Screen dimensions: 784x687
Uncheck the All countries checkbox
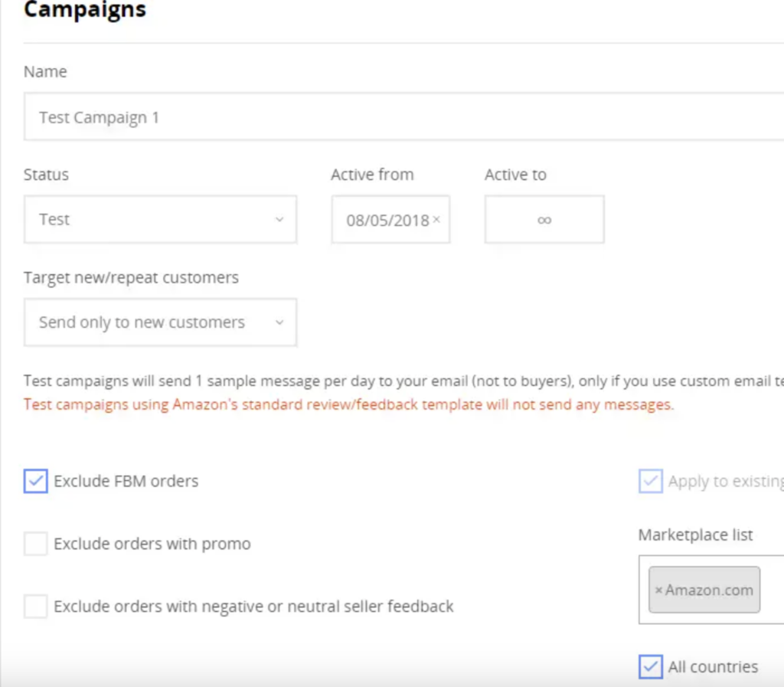click(651, 666)
